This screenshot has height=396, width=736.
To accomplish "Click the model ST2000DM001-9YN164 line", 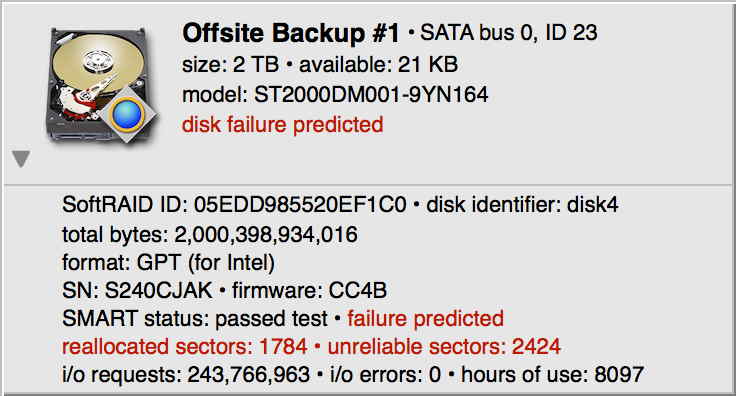I will 335,95.
